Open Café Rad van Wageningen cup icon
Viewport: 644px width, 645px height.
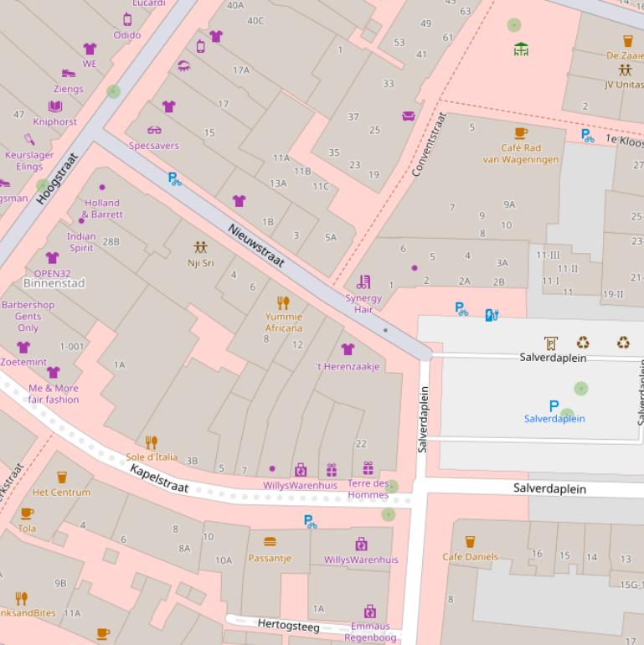521,132
